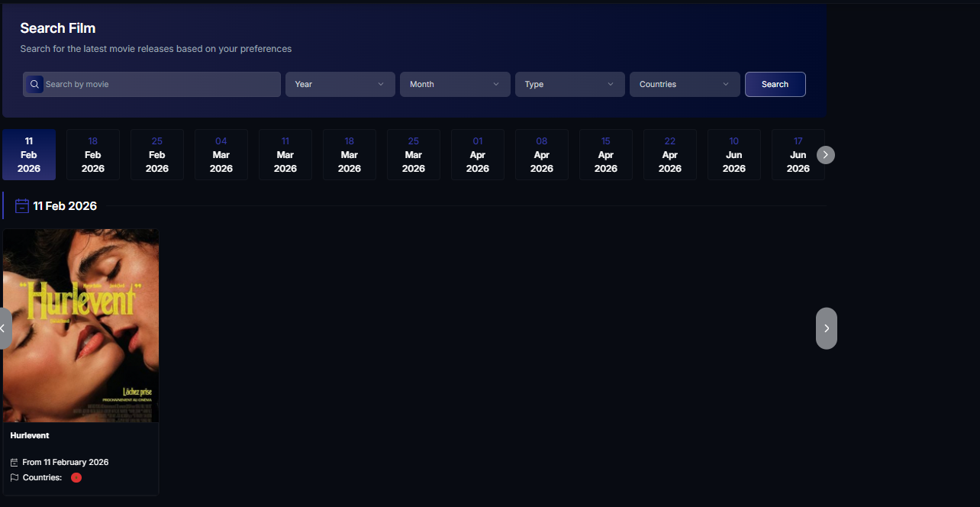
Task: Open the Hurlevent movie poster
Action: (81, 325)
